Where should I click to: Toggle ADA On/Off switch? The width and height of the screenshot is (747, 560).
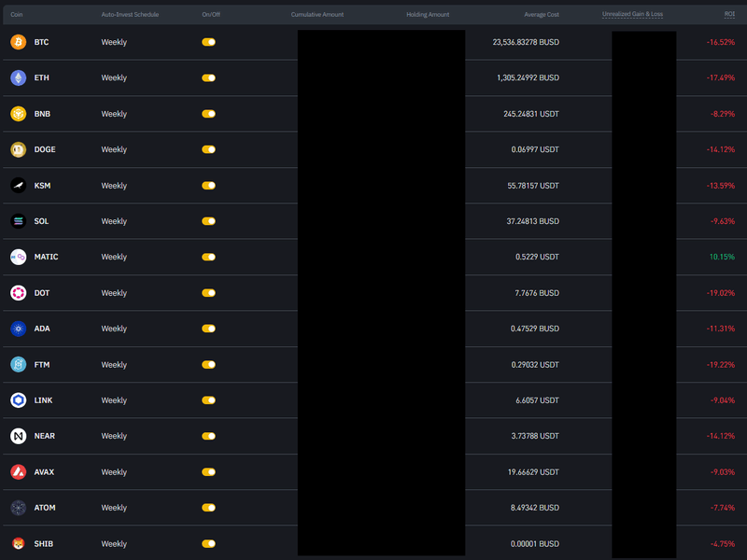(x=208, y=329)
